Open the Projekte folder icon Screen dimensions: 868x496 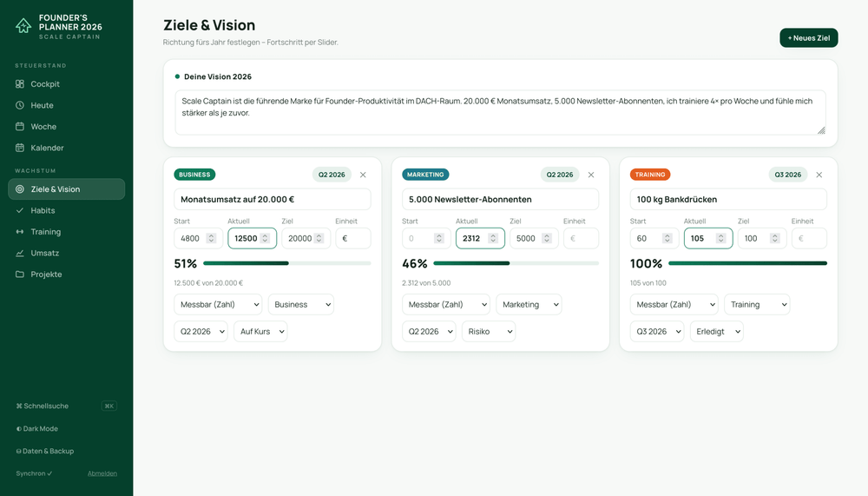(20, 274)
